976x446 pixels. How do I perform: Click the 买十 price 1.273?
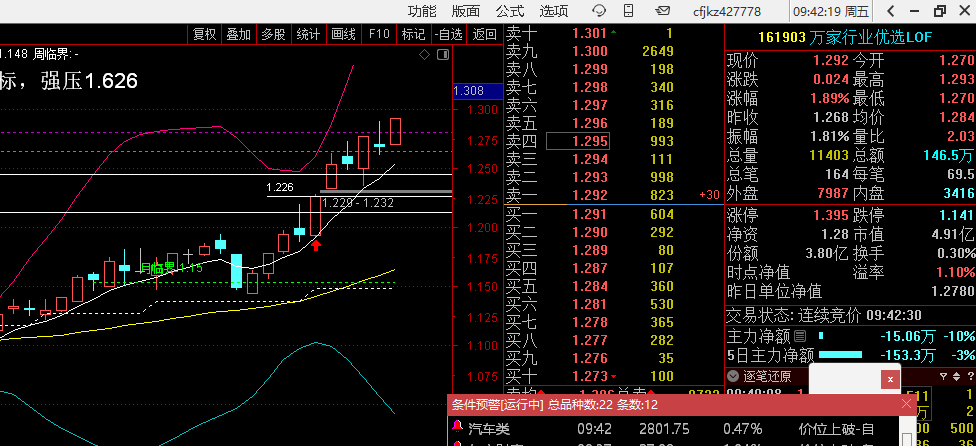click(x=589, y=376)
